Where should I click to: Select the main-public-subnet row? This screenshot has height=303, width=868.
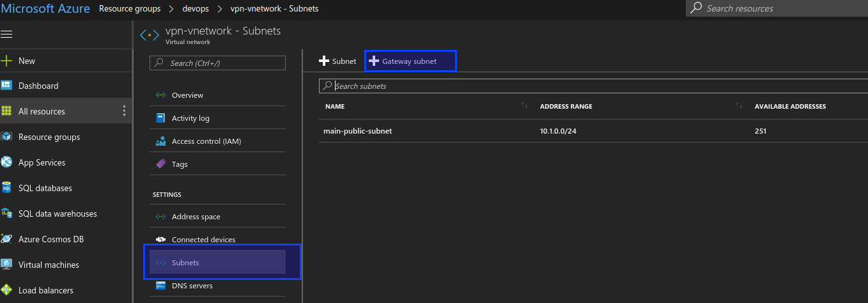[x=593, y=131]
